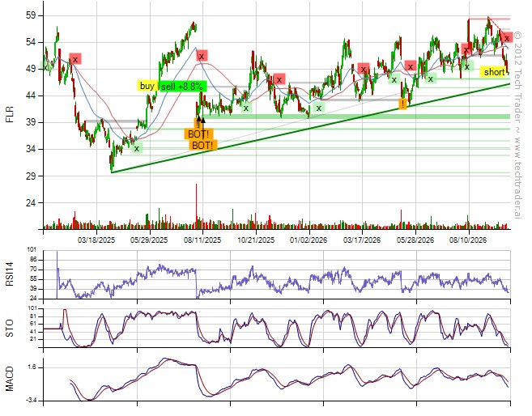Click the 05/28/2026 date label
The height and width of the screenshot is (416, 532).
415,240
